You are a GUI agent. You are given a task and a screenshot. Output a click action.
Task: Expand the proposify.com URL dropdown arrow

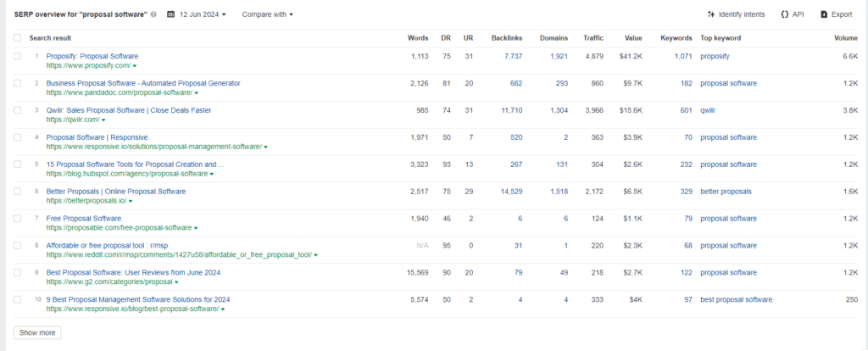tap(135, 66)
